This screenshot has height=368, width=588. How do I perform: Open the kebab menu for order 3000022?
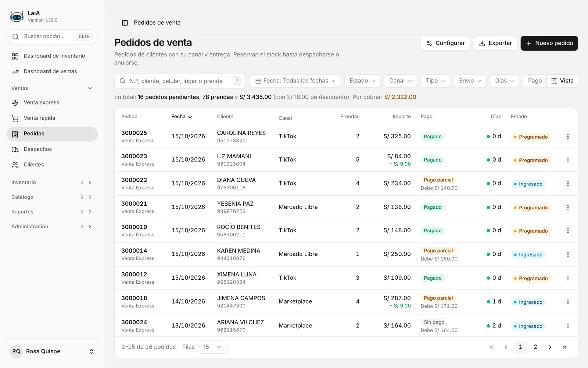tap(568, 184)
